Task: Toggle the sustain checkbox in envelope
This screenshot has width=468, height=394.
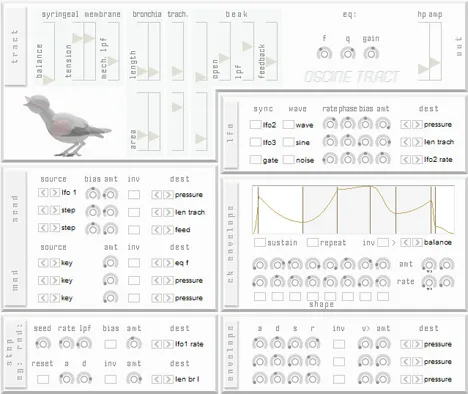Action: (260, 242)
